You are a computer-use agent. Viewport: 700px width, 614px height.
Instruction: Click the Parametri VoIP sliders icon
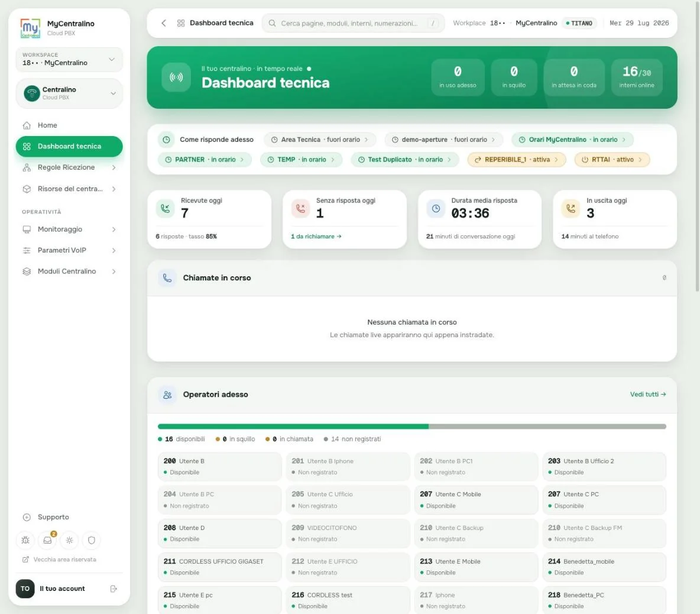pyautogui.click(x=27, y=251)
